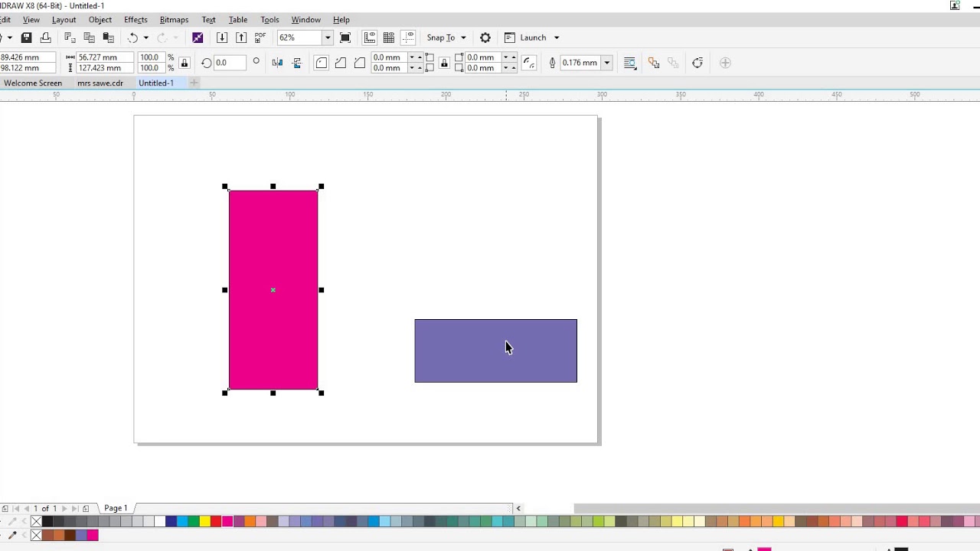This screenshot has width=980, height=551.
Task: Click the object width field 56.727 mm
Action: point(105,57)
